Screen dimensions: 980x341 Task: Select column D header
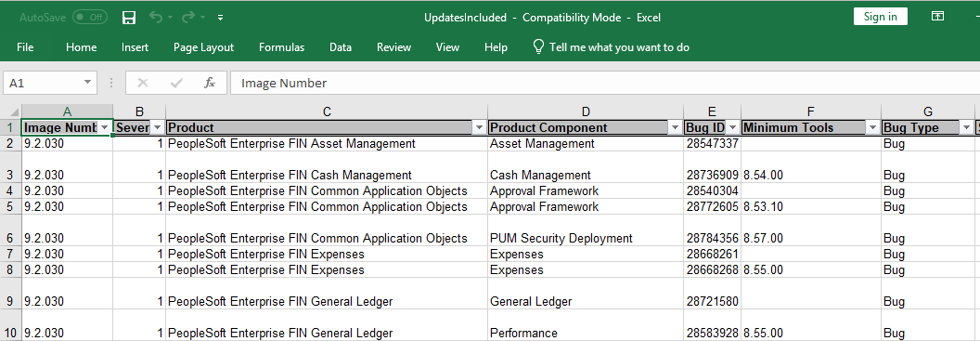(x=586, y=111)
